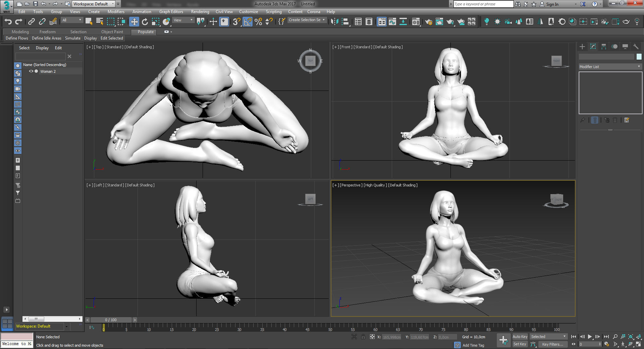Open the Rendering menu

tap(200, 11)
